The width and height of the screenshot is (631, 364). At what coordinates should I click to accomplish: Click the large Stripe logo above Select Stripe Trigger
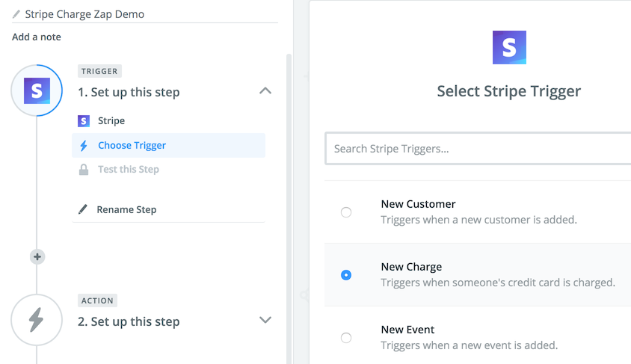pos(509,47)
